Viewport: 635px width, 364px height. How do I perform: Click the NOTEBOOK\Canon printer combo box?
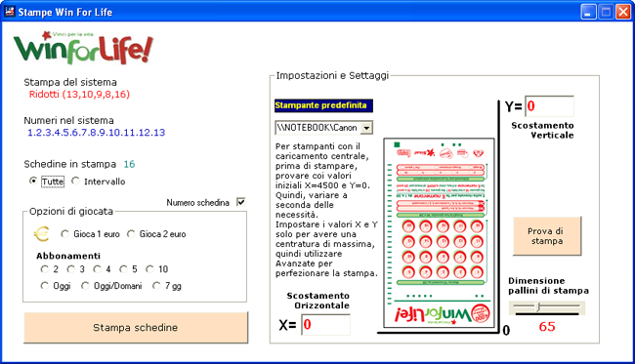pos(323,128)
